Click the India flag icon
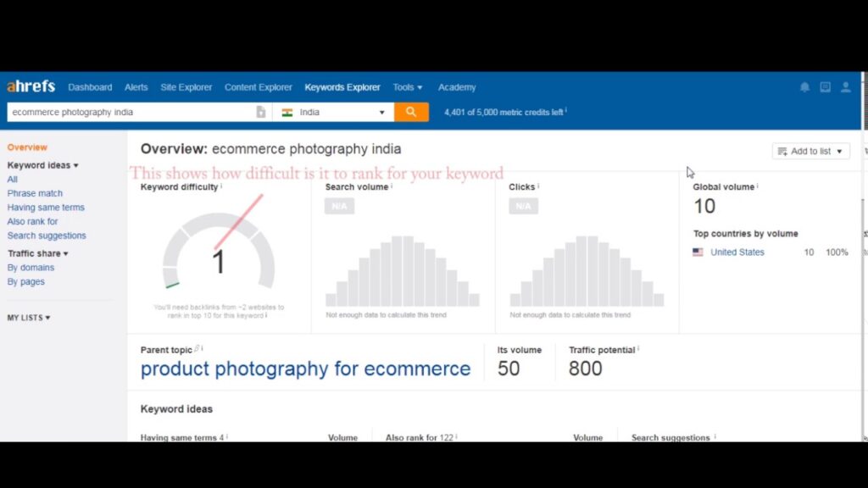 point(287,113)
